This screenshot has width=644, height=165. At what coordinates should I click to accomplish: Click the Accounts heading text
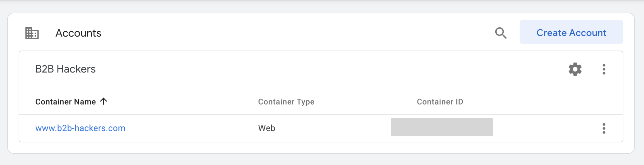78,33
